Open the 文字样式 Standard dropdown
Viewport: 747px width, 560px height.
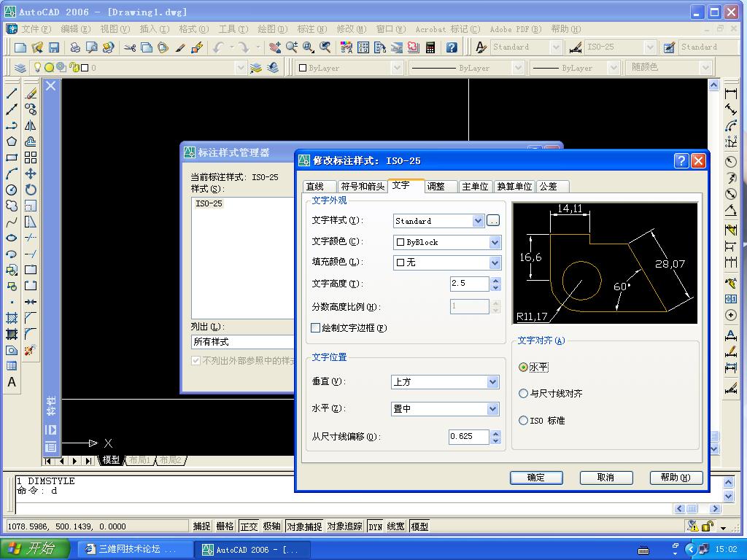(479, 220)
